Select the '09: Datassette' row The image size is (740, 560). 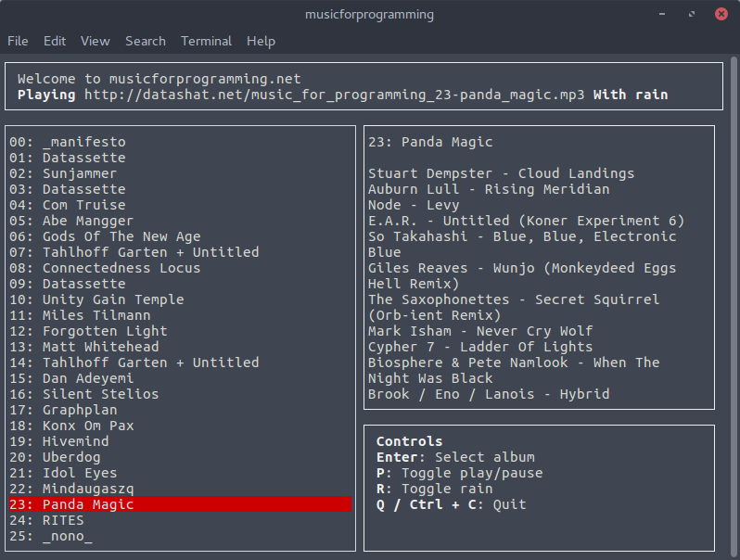[x=180, y=284]
